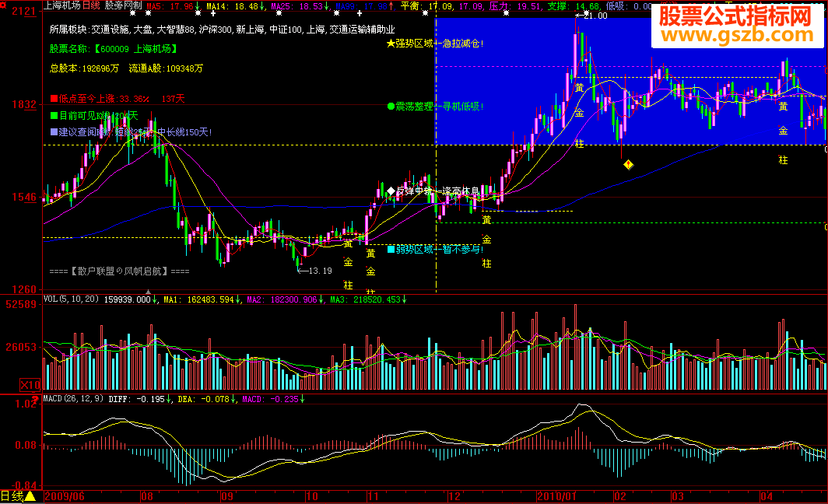The height and width of the screenshot is (504, 828).
Task: Click the 52589 volume axis label
Action: tap(21, 305)
